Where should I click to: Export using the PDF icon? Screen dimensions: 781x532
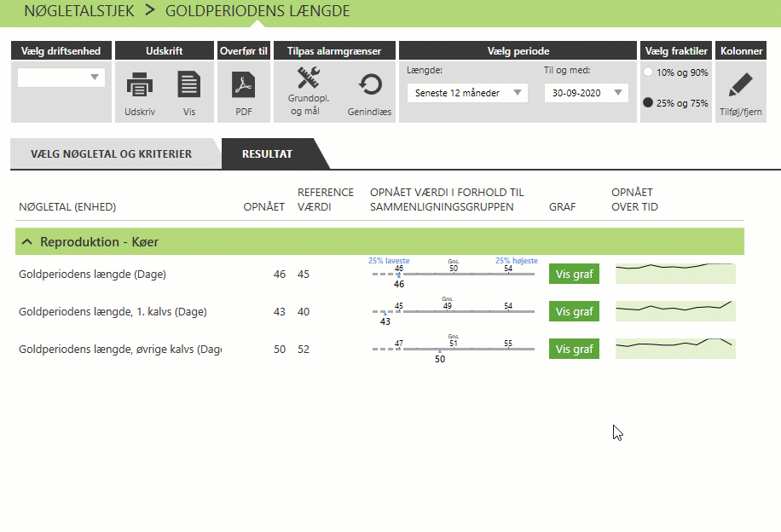pos(244,86)
